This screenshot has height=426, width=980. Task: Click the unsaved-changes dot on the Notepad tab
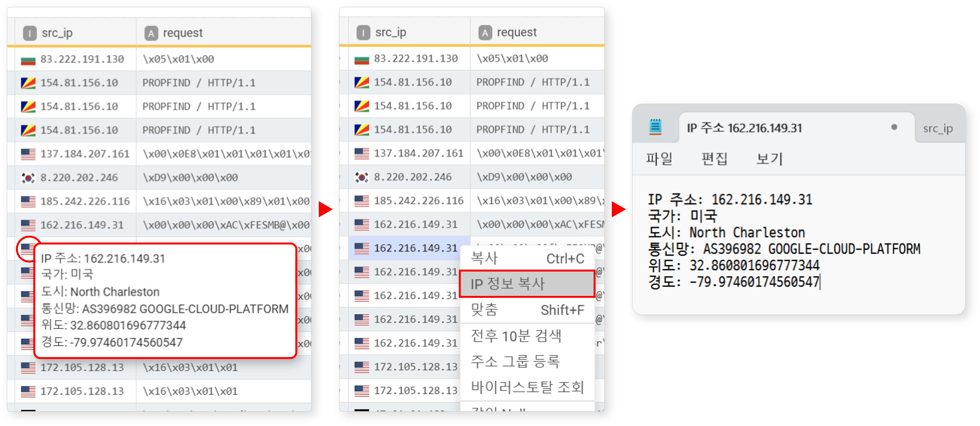pyautogui.click(x=894, y=127)
